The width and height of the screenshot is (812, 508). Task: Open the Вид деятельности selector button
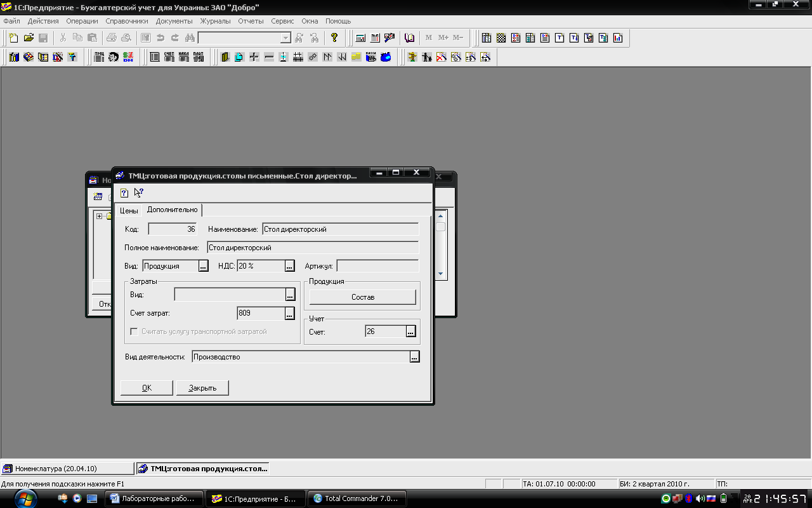tap(414, 357)
